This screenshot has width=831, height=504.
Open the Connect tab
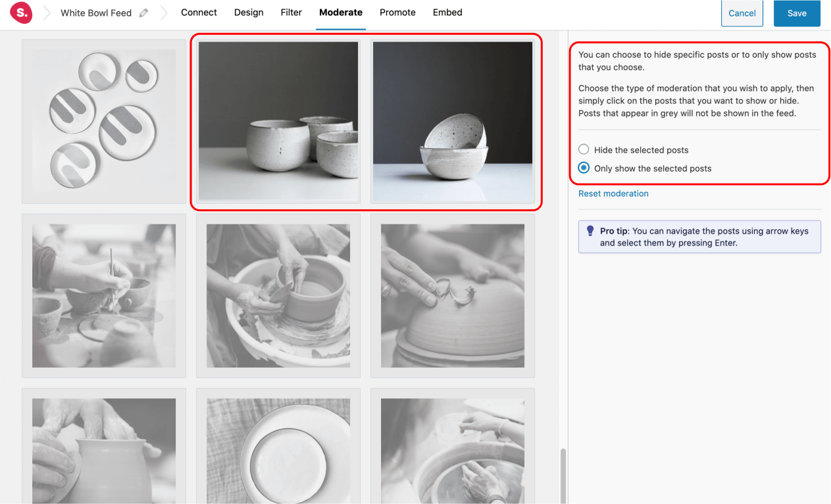[199, 13]
